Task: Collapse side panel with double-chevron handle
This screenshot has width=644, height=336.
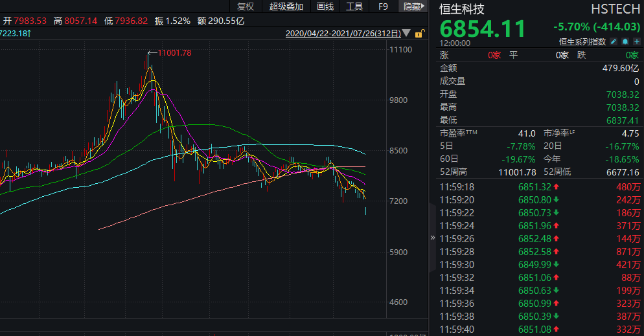Action: pyautogui.click(x=433, y=238)
